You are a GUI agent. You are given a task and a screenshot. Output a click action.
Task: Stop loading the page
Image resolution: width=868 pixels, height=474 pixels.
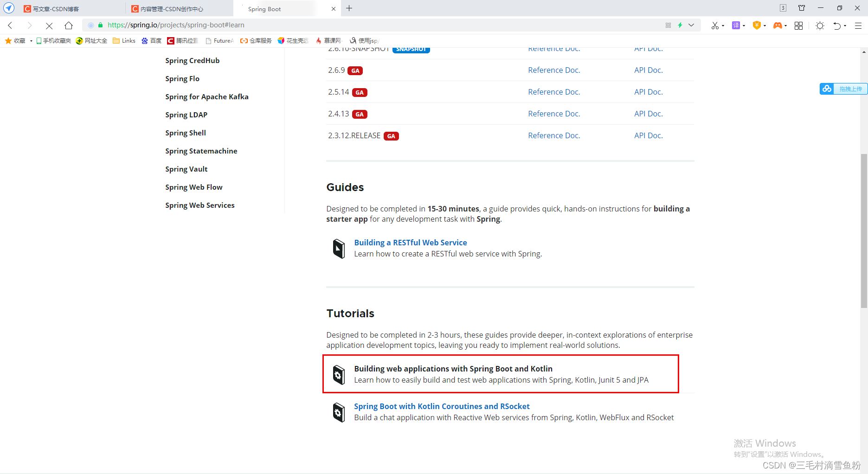[x=49, y=26]
